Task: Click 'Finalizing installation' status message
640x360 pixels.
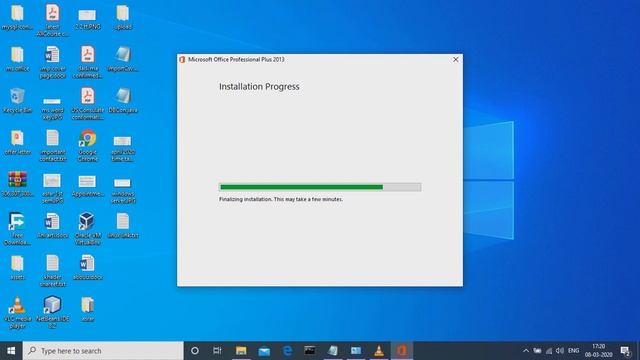Action: coord(281,199)
